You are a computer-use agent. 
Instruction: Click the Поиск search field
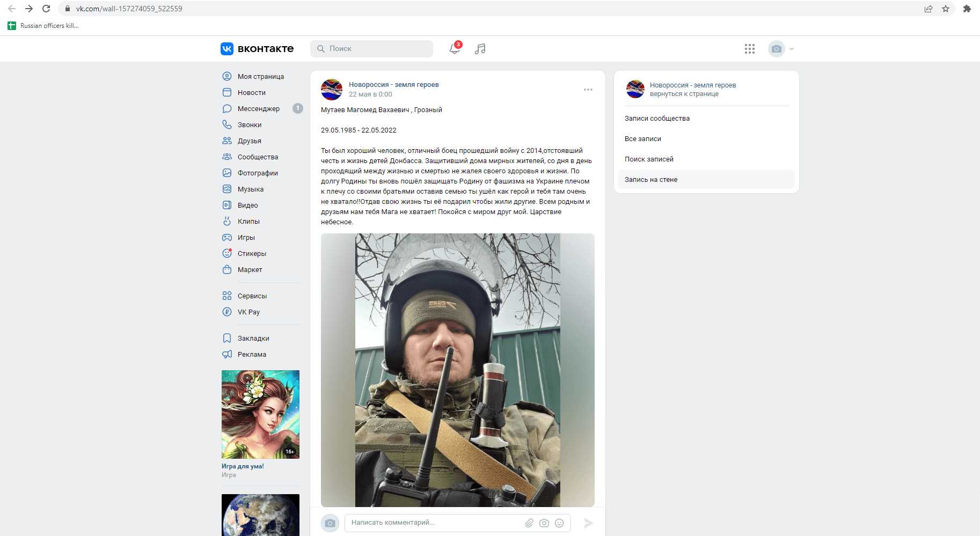[371, 49]
